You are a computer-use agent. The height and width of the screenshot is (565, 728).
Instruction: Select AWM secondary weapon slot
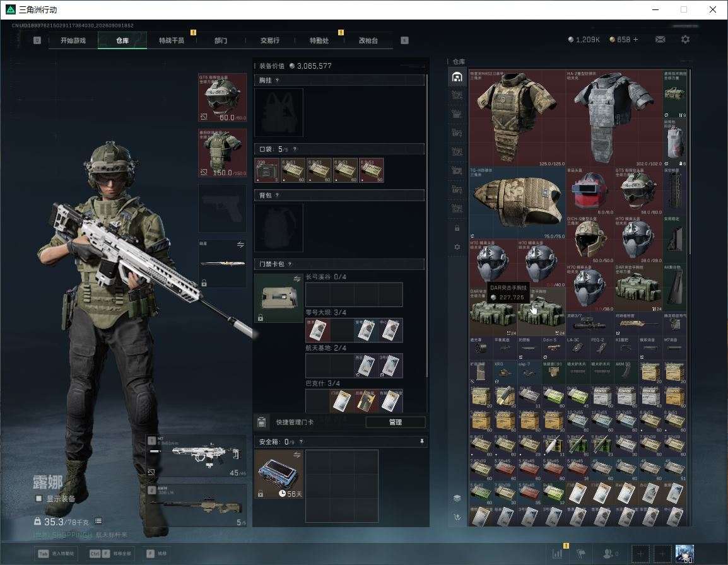click(197, 506)
